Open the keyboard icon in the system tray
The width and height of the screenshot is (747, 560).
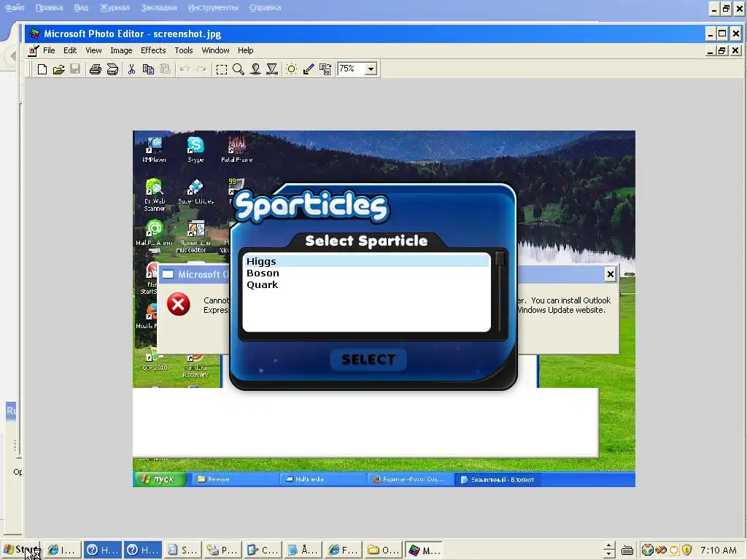click(x=627, y=550)
